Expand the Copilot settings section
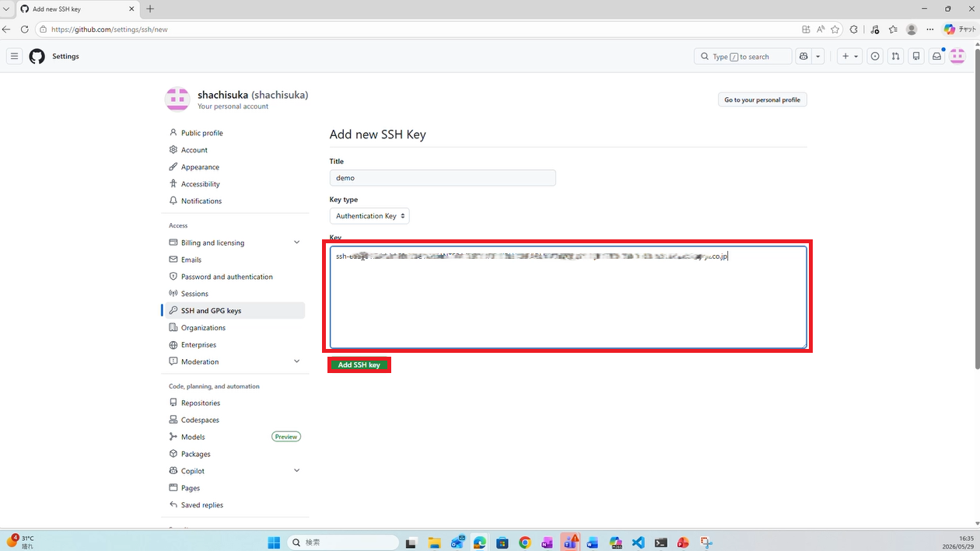This screenshot has width=980, height=551. pyautogui.click(x=296, y=470)
